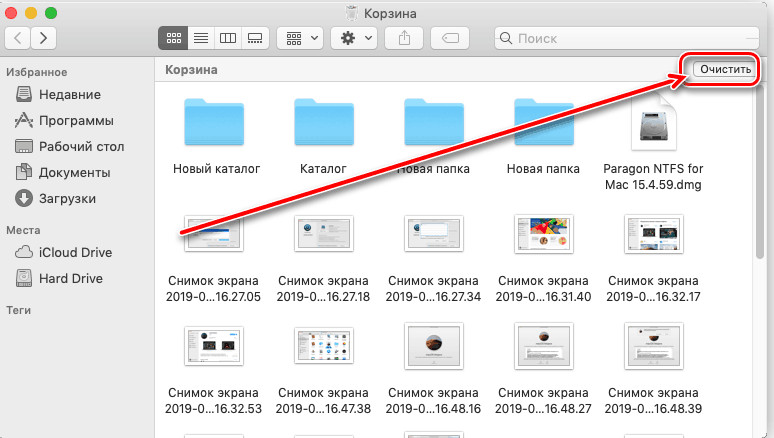Click the vertical scrollbar handle
Viewport: 774px width, 438px height.
pyautogui.click(x=760, y=171)
